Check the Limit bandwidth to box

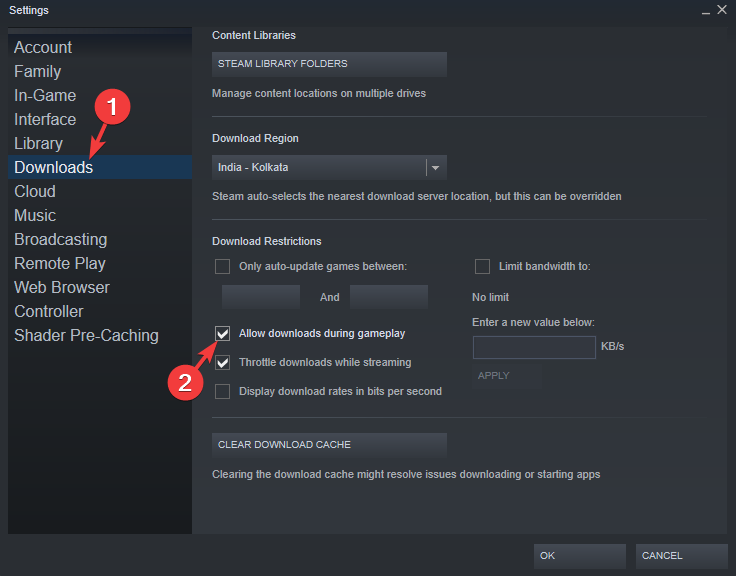pos(482,266)
